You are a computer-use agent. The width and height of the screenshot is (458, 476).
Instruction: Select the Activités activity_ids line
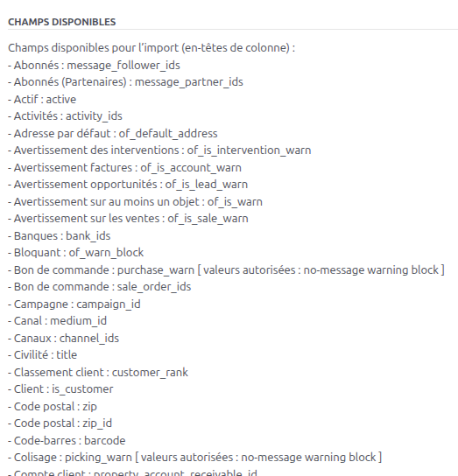coord(65,116)
